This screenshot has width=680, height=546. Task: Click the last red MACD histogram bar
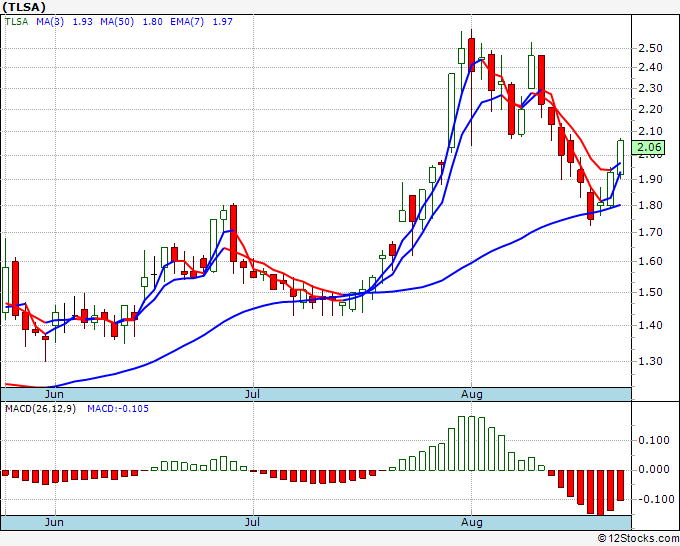pos(621,485)
